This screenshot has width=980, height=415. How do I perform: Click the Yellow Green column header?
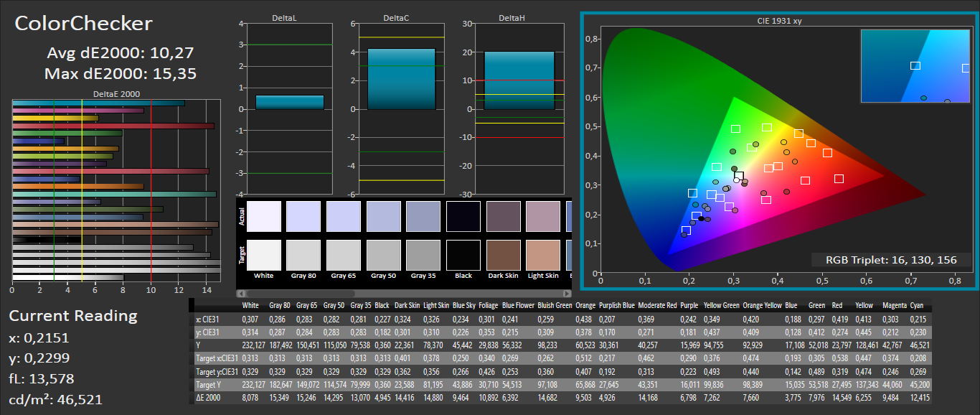tap(722, 305)
